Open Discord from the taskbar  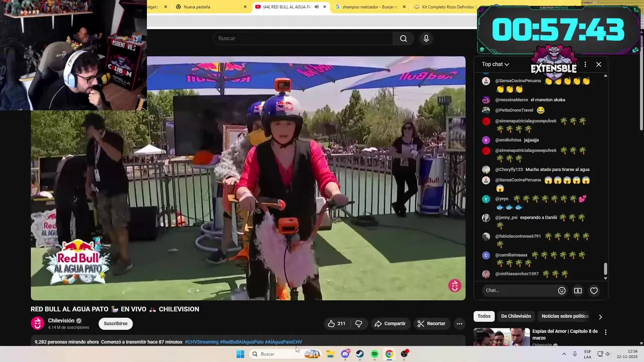(x=345, y=354)
